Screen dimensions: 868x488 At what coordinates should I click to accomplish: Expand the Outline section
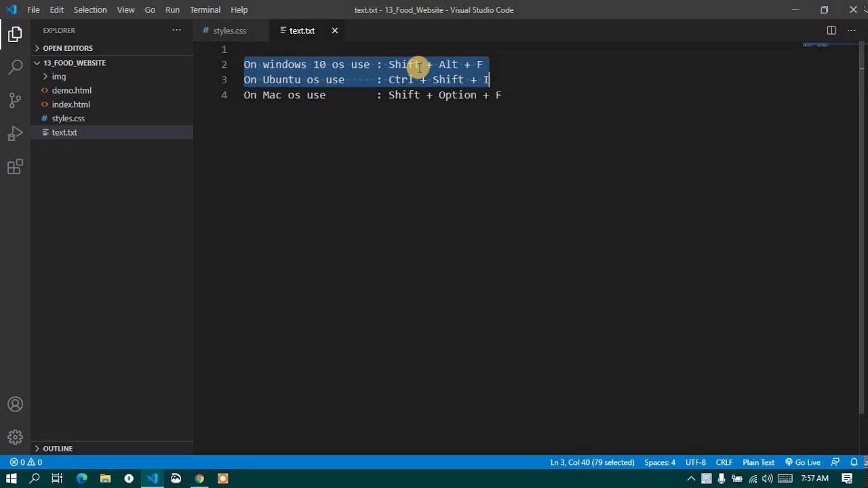point(112,448)
